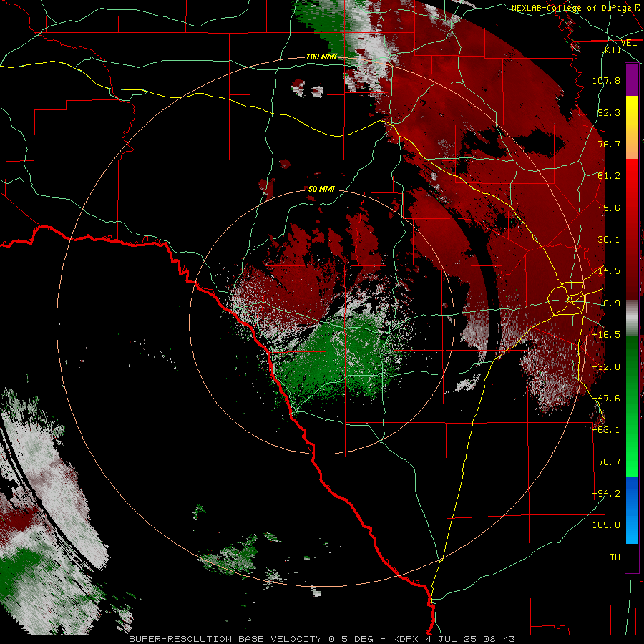Click the SUPER-RESOLUTION BASE VELOCITY caption text
Screen dimensions: 644x644
[x=225, y=639]
